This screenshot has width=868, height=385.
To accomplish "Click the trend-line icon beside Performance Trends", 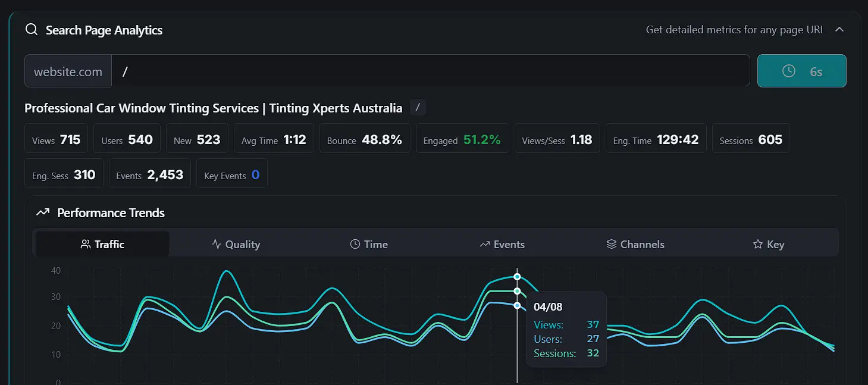I will click(42, 212).
